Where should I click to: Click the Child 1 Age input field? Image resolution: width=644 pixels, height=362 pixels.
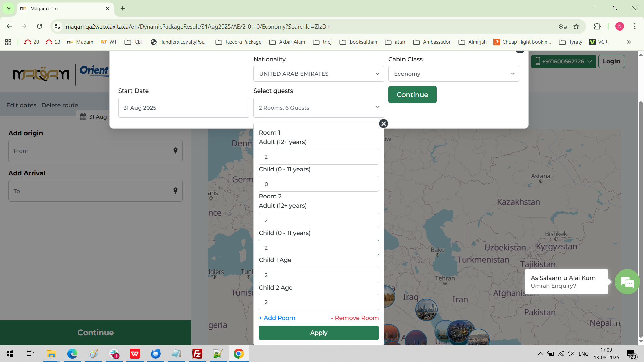(x=318, y=275)
